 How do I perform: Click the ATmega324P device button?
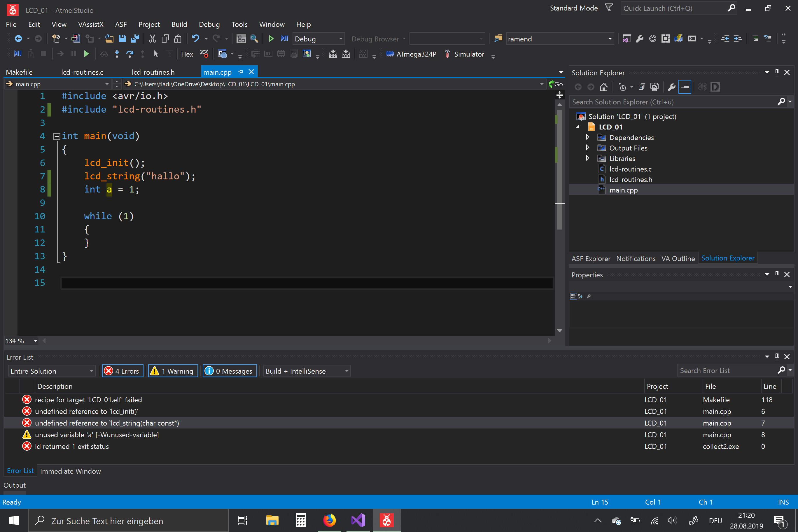click(x=411, y=54)
